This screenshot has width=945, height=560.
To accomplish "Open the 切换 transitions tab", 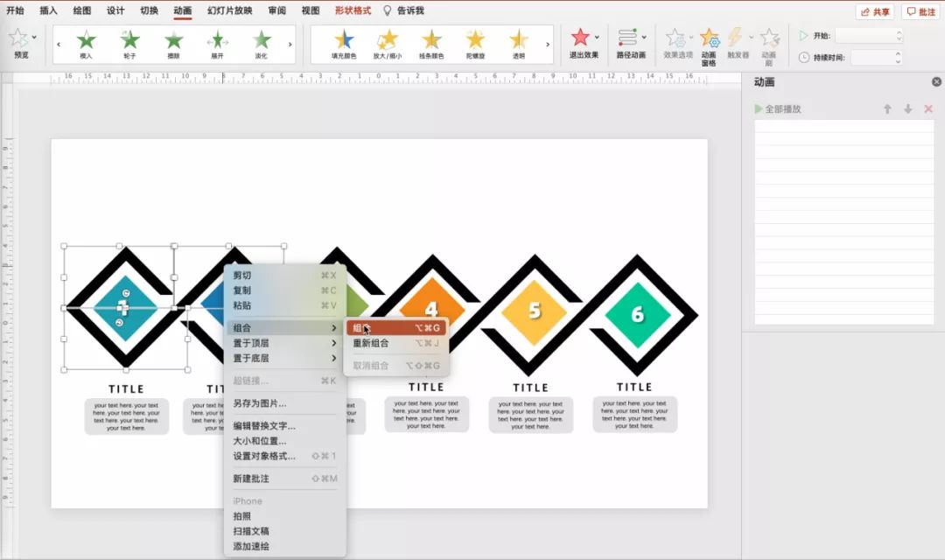I will (149, 10).
